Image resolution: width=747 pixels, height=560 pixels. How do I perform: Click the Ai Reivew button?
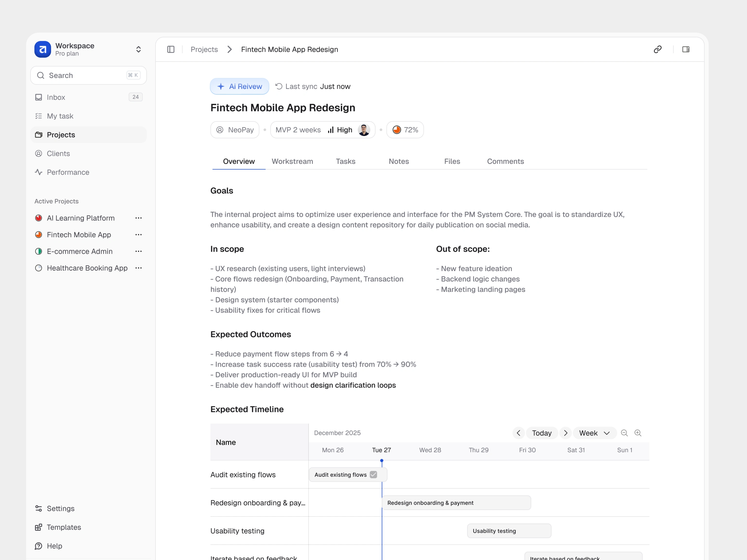pos(240,87)
